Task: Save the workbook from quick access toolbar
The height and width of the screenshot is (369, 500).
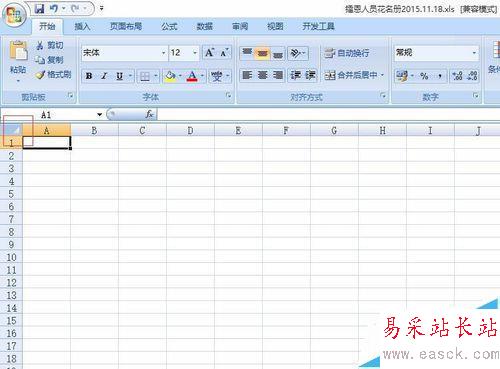Action: pos(40,9)
